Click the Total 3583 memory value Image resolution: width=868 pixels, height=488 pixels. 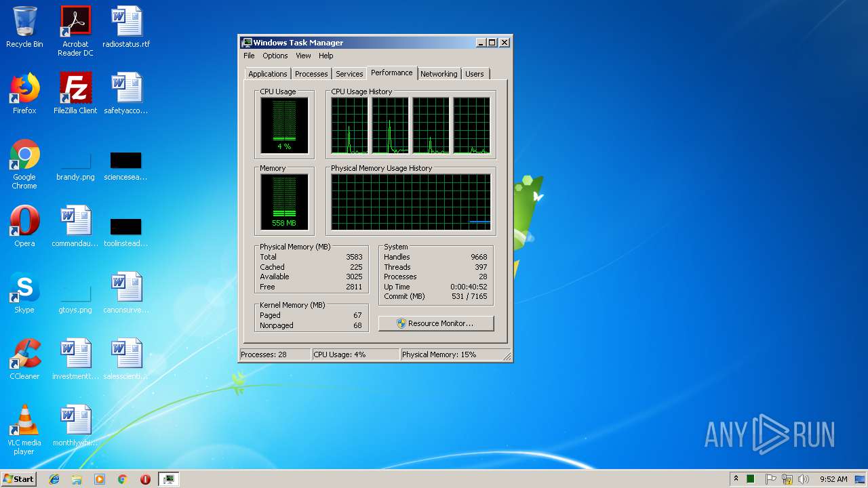(x=354, y=257)
